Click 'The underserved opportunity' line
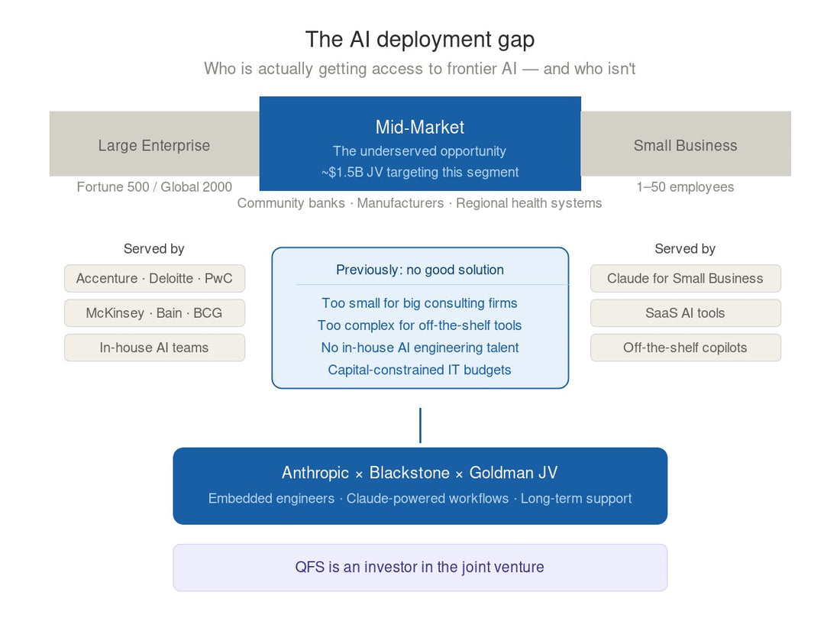This screenshot has width=840, height=618. coord(419,151)
